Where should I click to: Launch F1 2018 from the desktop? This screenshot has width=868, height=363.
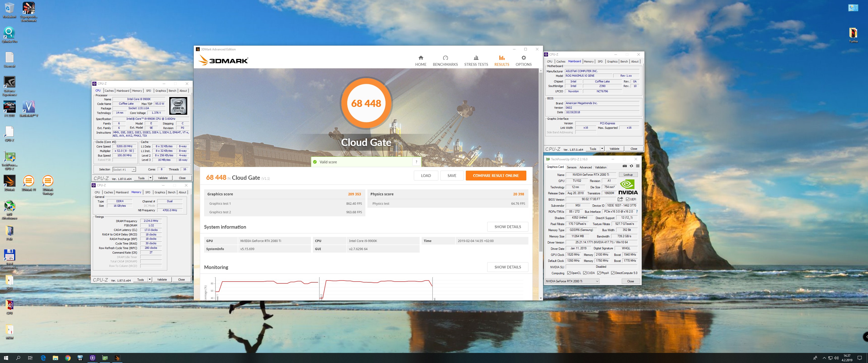click(x=9, y=109)
